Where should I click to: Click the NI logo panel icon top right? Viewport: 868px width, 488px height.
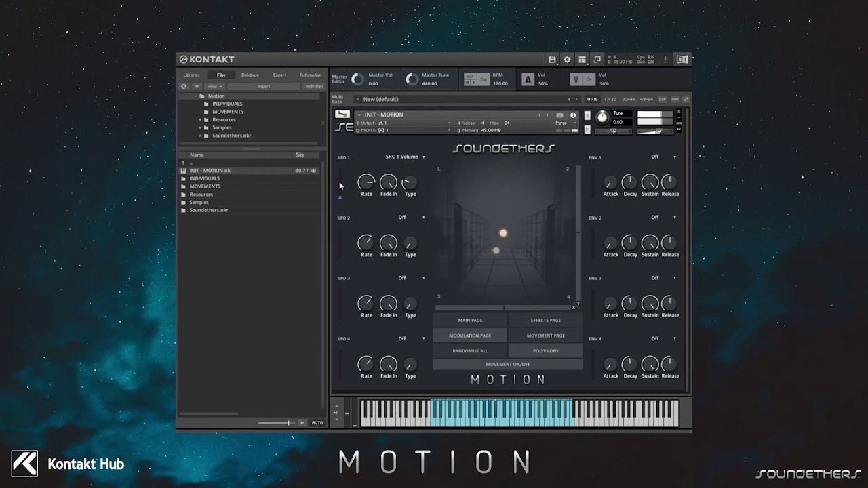[682, 60]
